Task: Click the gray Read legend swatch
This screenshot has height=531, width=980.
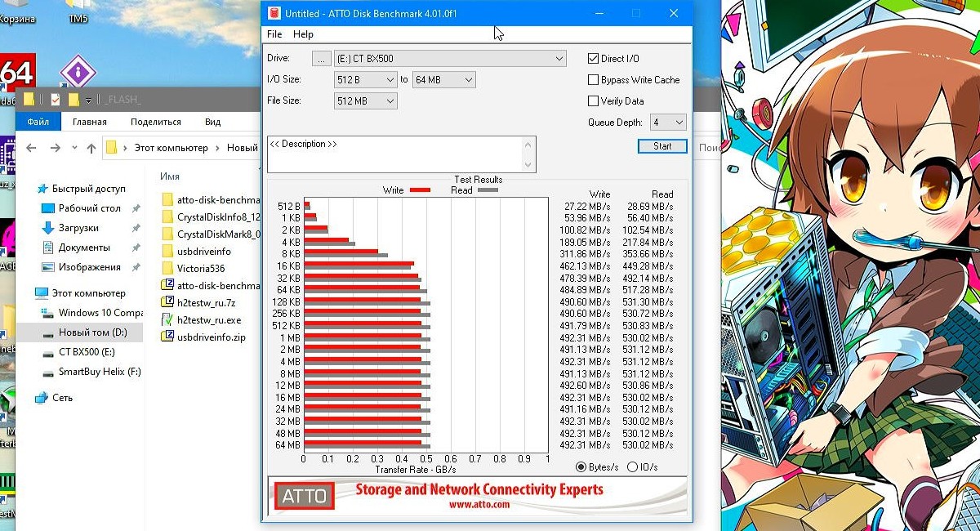Action: [488, 190]
